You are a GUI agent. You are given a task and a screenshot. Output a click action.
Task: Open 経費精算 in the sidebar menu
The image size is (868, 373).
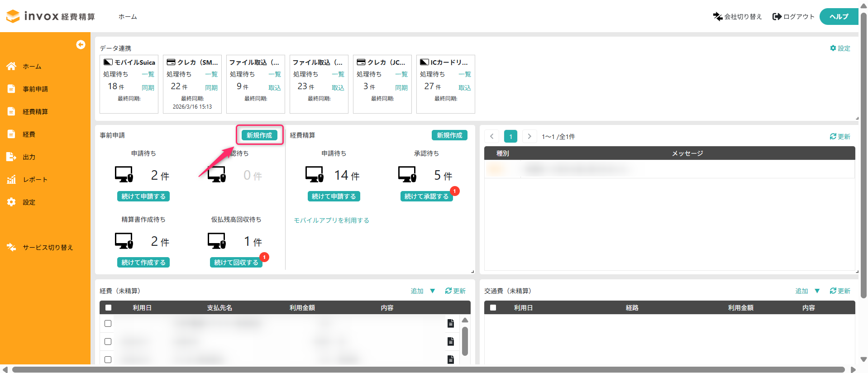(x=35, y=112)
